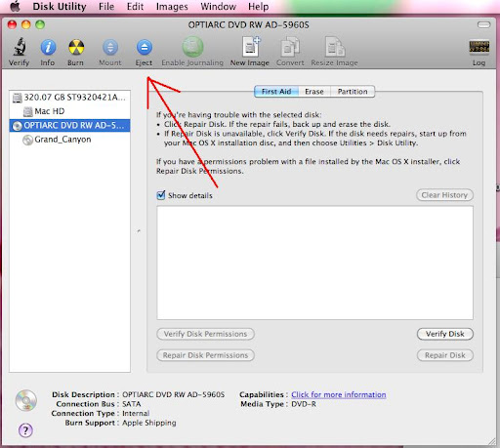
Task: Open the Edit menu
Action: point(135,6)
